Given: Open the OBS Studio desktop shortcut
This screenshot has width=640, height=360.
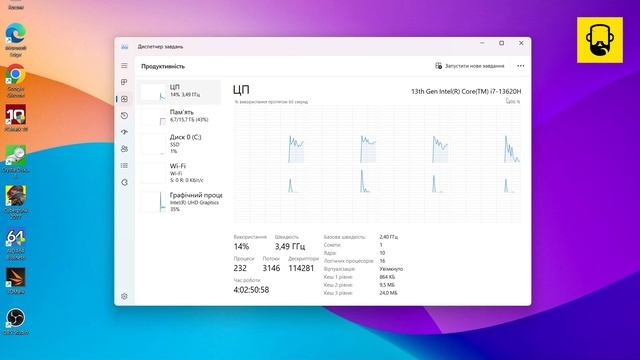Looking at the screenshot, I should (x=16, y=322).
